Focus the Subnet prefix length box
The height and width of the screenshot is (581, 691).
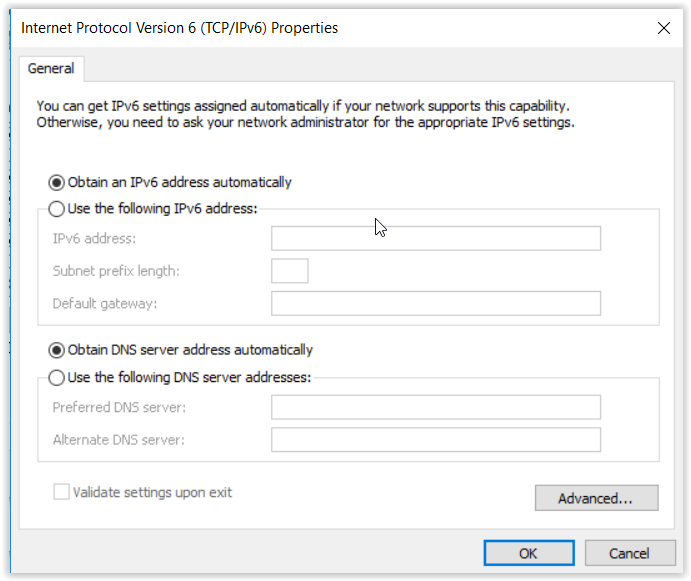(x=289, y=271)
